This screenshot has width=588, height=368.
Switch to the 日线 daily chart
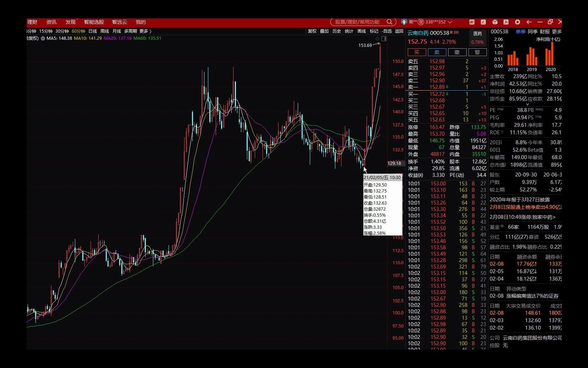(x=93, y=31)
